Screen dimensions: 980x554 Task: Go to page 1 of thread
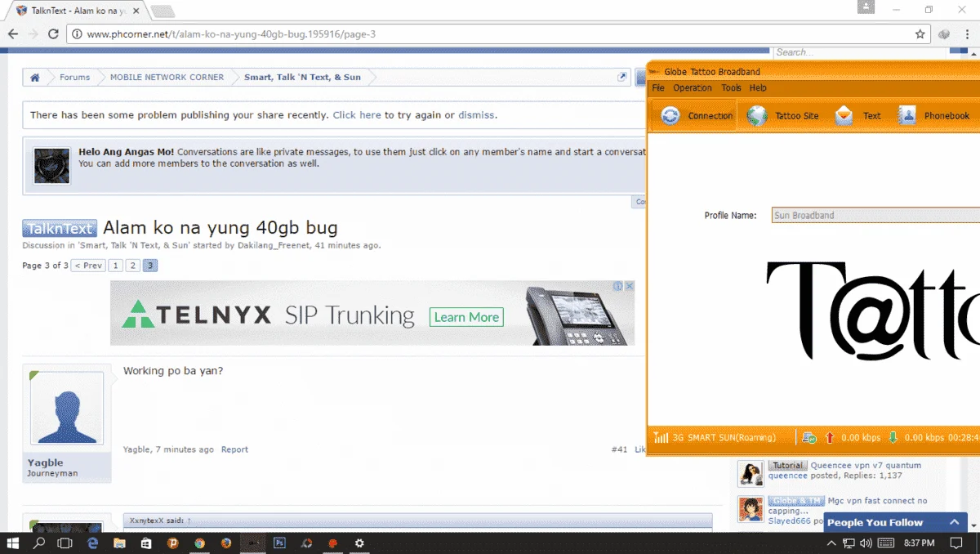pyautogui.click(x=115, y=266)
